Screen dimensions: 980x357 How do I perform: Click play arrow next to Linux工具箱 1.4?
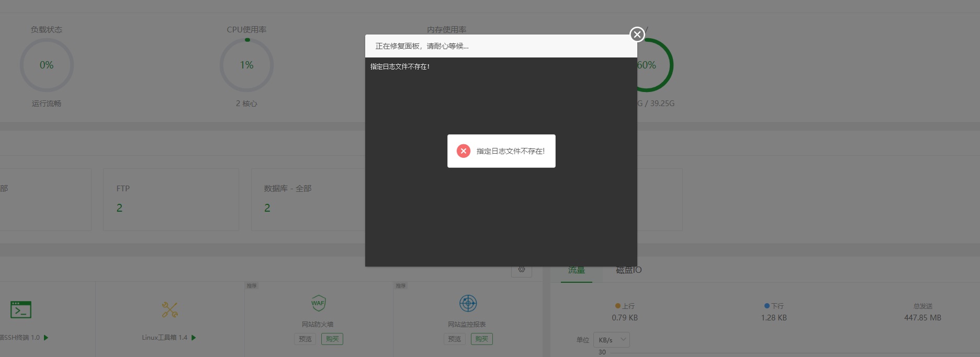click(x=194, y=338)
